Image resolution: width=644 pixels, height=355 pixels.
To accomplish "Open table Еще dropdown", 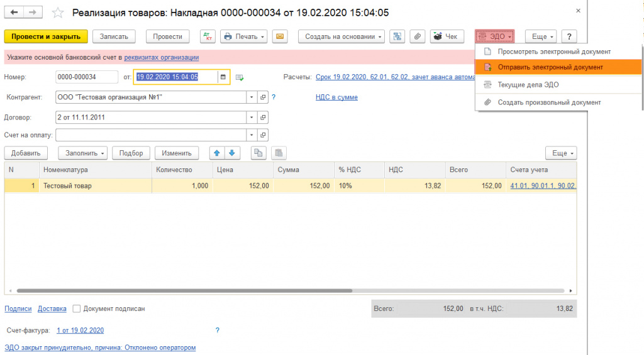I will point(561,153).
